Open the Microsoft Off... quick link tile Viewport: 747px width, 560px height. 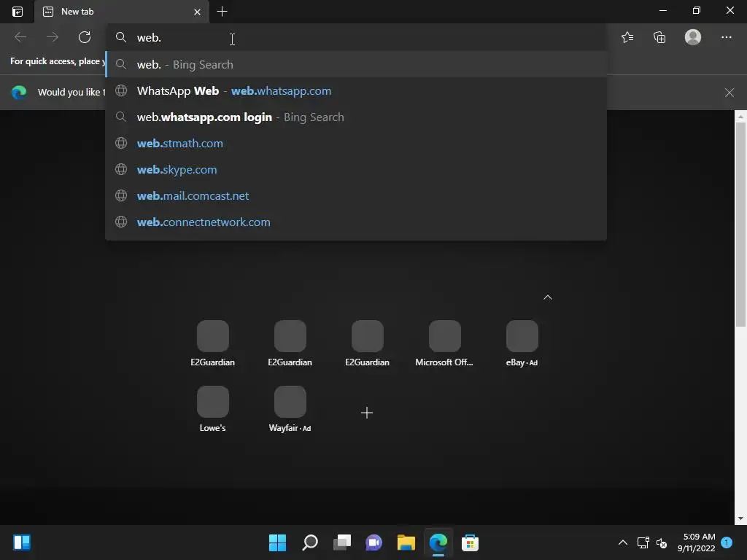point(444,343)
